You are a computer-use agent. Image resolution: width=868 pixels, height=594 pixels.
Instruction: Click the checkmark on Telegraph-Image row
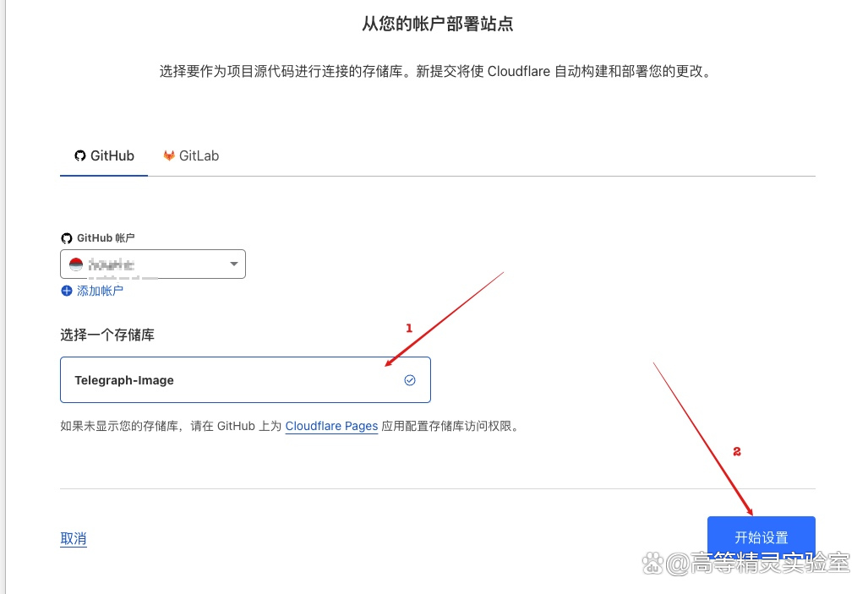tap(410, 379)
